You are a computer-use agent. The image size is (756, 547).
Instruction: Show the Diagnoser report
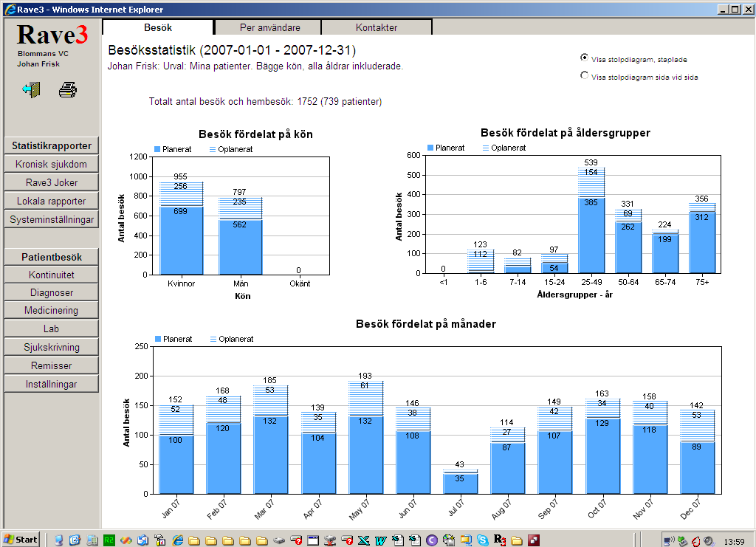point(52,292)
